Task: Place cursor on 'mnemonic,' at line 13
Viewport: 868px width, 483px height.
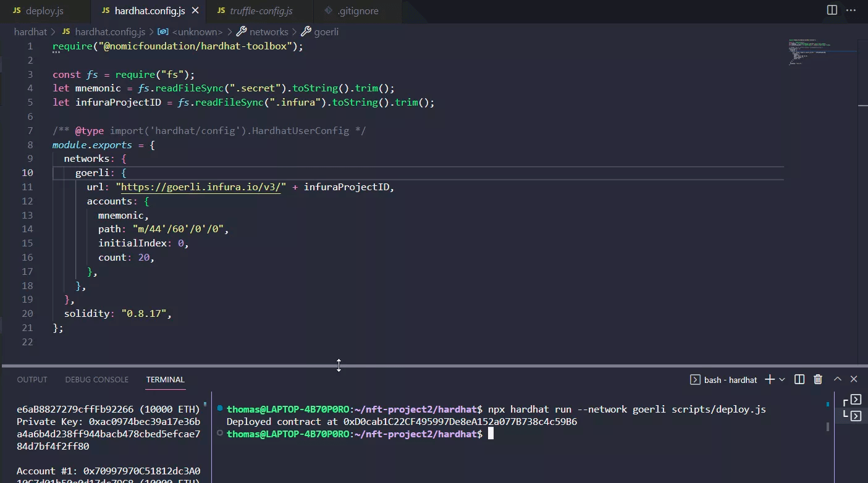Action: click(124, 216)
